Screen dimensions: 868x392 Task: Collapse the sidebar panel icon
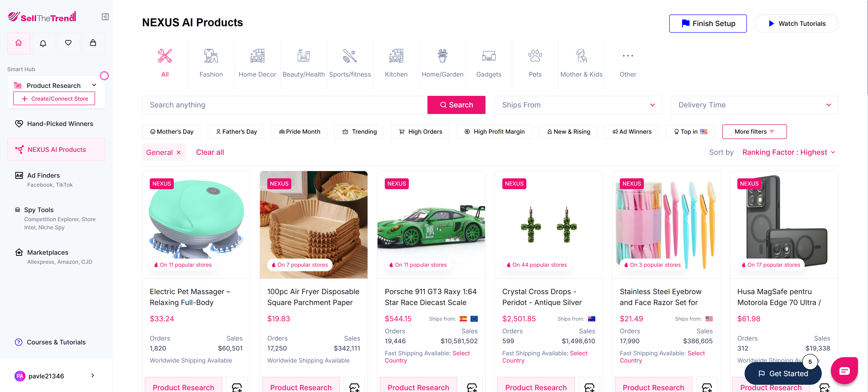click(105, 17)
